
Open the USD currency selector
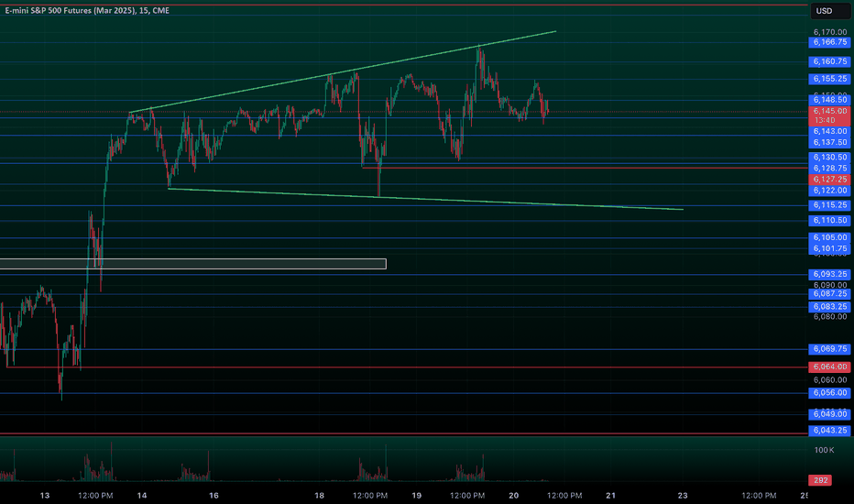coord(830,11)
